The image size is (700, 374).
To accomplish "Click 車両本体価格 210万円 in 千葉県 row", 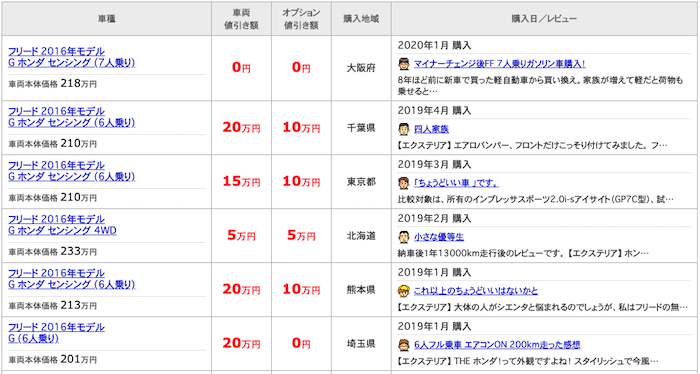I will 53,144.
